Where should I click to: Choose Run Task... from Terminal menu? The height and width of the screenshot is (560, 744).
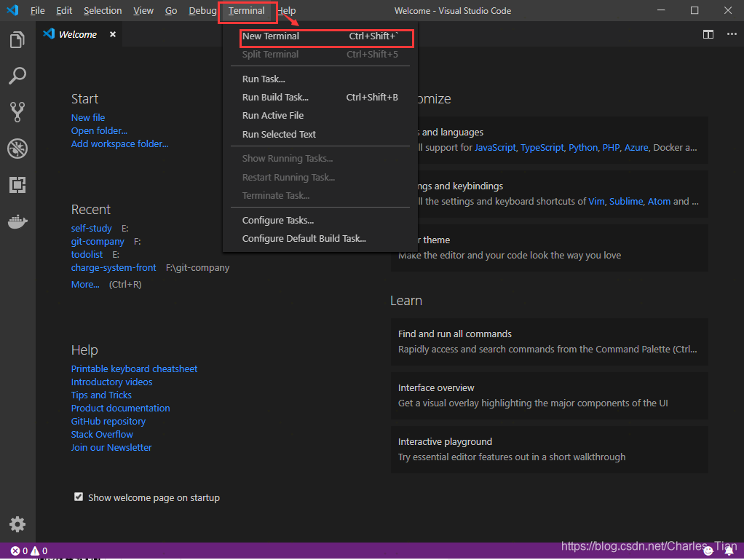320,79
